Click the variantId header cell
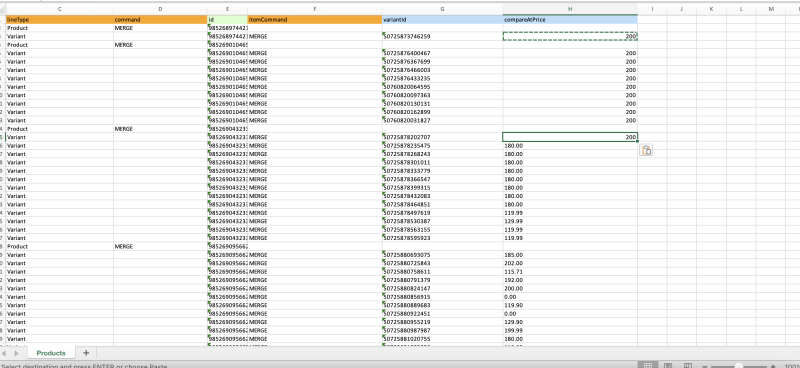The image size is (800, 368). click(442, 19)
